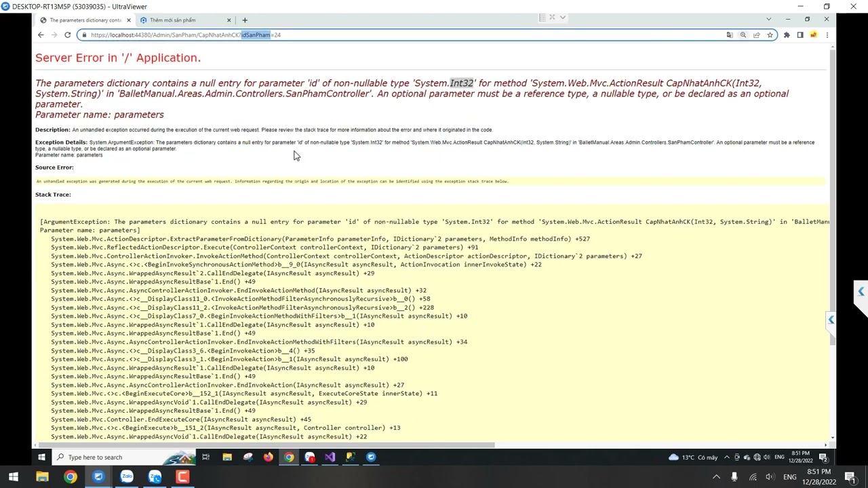Image resolution: width=868 pixels, height=488 pixels.
Task: Click the forward navigation arrow in Chrome
Action: pos(54,35)
